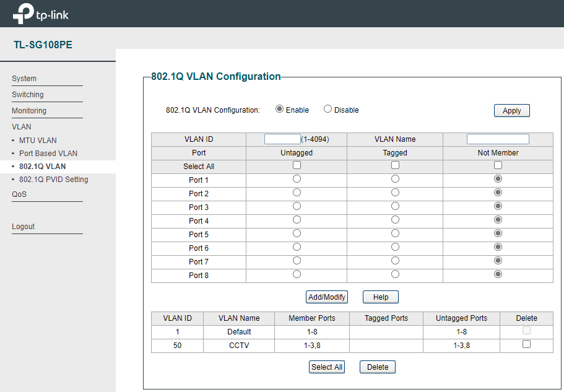Set Port 8 to Untagged

click(x=297, y=274)
